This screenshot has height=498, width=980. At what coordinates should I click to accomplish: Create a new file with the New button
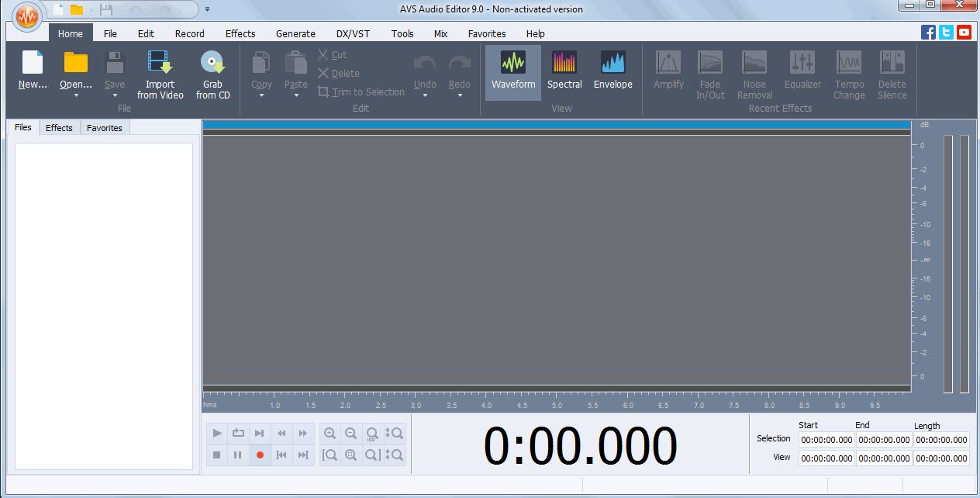pos(33,71)
